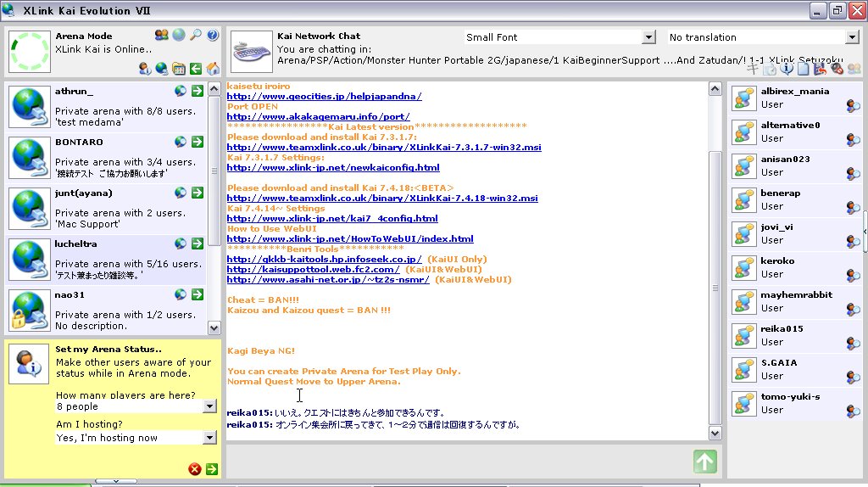Open the No translation dropdown

click(x=852, y=37)
